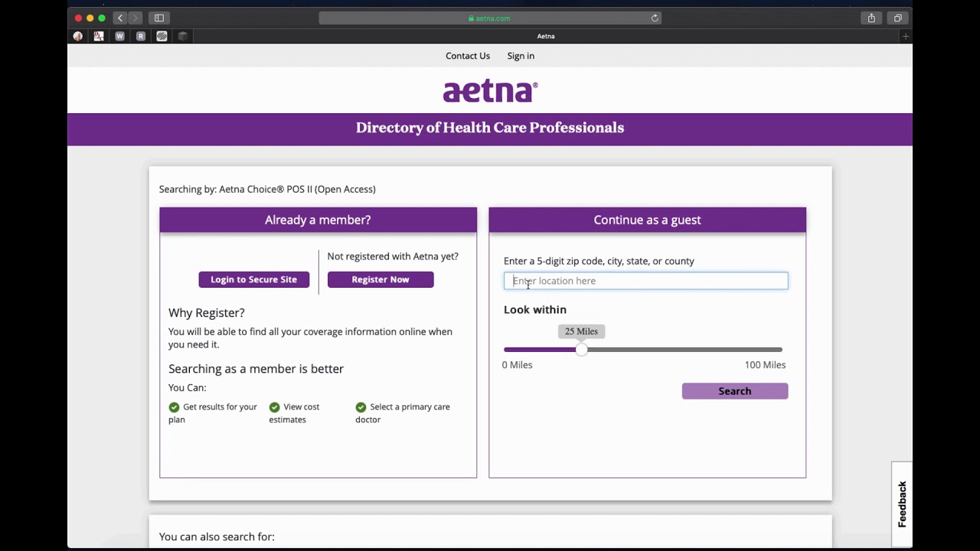Toggle the Safari sidebar button
The width and height of the screenshot is (980, 551).
coord(159,18)
